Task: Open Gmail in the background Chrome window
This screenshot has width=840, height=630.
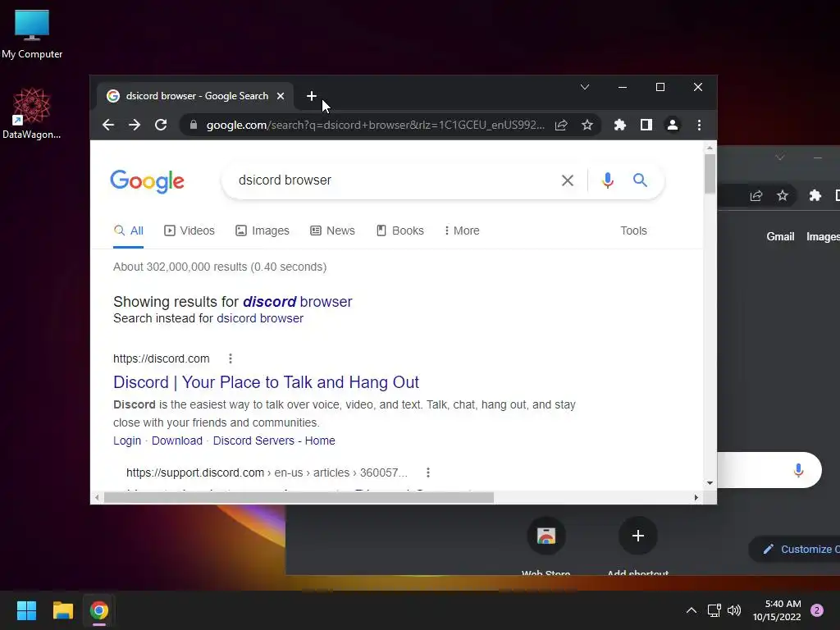Action: coord(780,237)
